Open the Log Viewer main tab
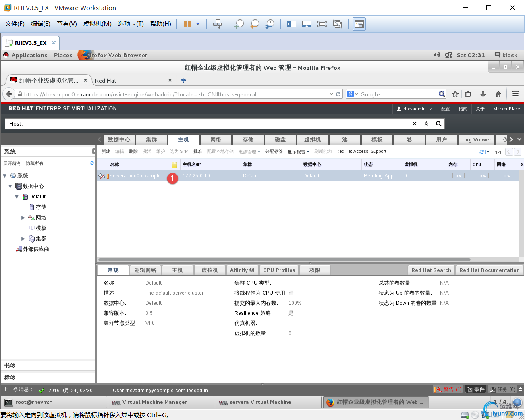Viewport: 525px width, 420px height. pyautogui.click(x=477, y=139)
